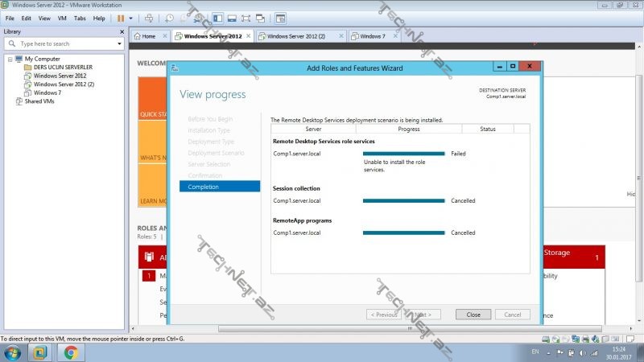Collapse the My Computer tree node
The image size is (644, 362).
point(10,60)
